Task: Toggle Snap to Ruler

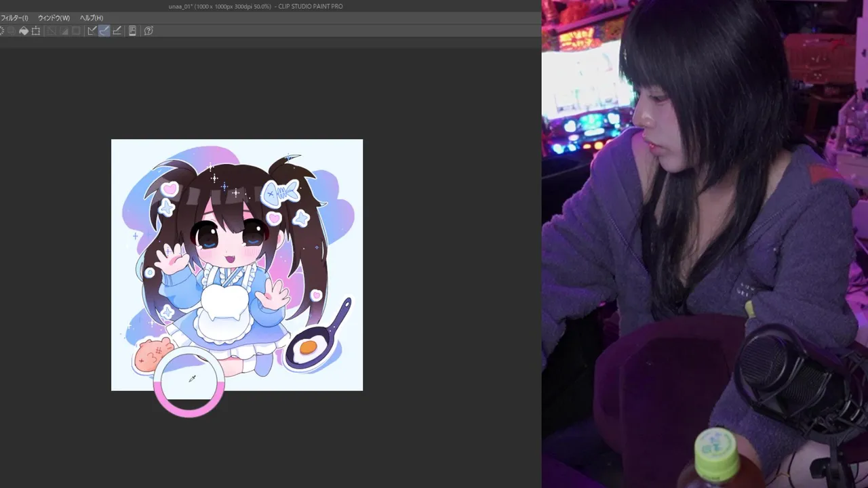Action: 92,30
